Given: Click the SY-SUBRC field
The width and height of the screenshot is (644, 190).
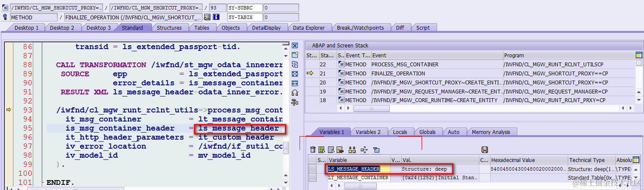Looking at the screenshot, I should [244, 8].
